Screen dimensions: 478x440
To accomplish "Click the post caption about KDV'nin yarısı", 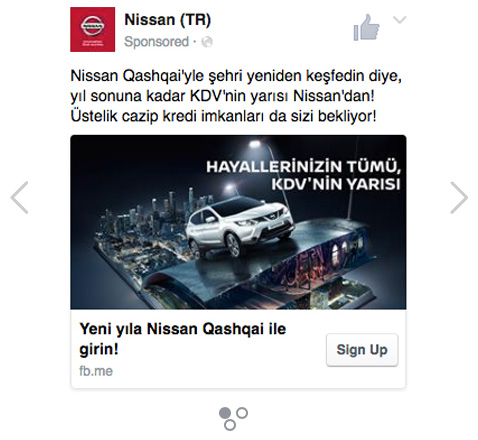I will click(x=236, y=96).
